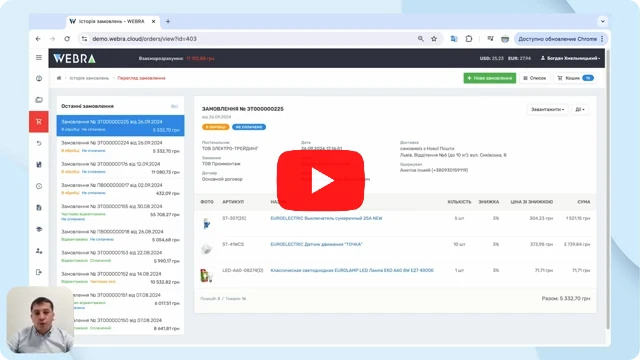Image resolution: width=640 pixels, height=360 pixels.
Task: Click ST-307(25) product photo thumbnail
Action: coord(207,223)
